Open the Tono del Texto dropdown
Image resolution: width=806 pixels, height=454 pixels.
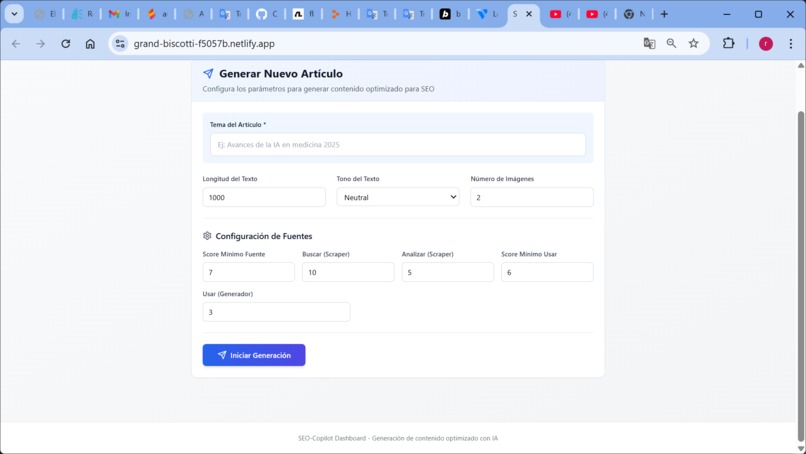[x=398, y=197]
